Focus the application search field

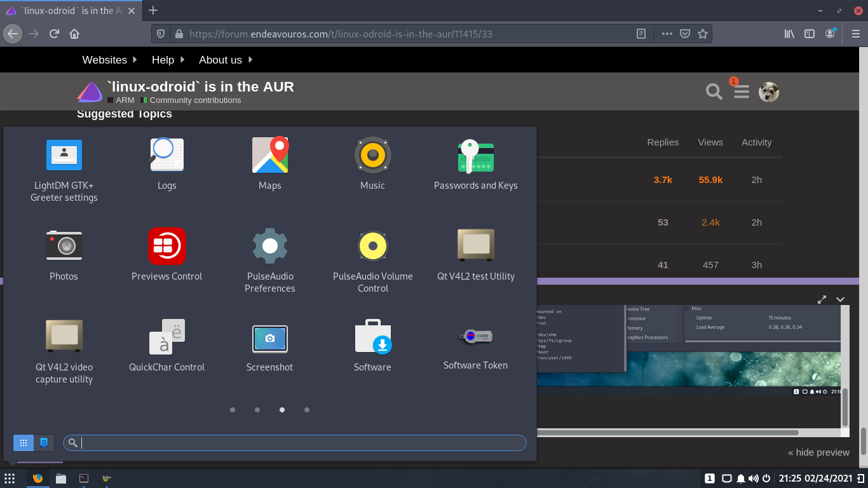[295, 443]
